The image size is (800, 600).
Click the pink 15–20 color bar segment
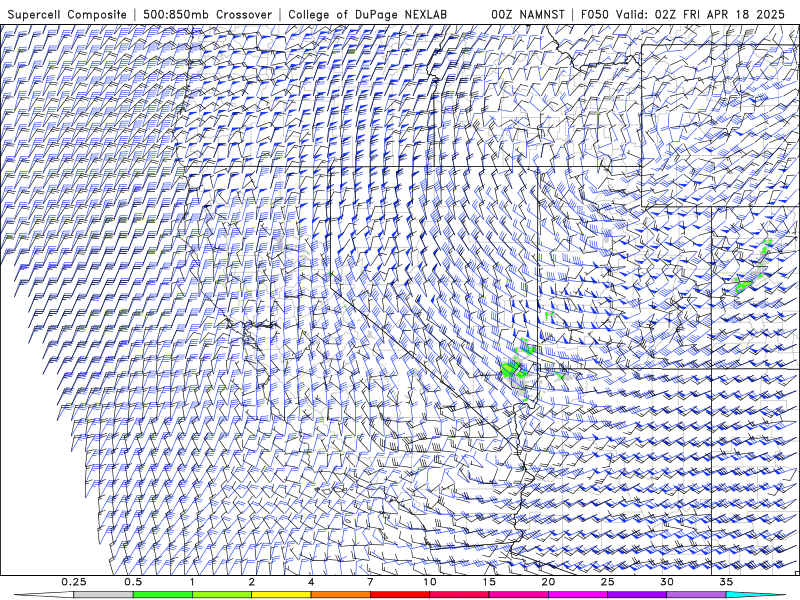point(518,595)
